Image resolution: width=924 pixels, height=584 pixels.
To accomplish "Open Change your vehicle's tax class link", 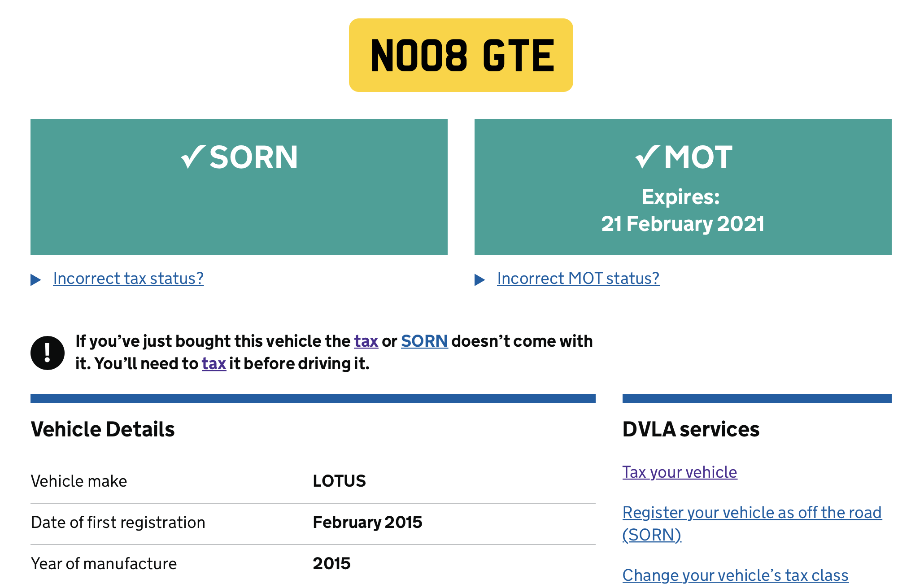I will (736, 575).
